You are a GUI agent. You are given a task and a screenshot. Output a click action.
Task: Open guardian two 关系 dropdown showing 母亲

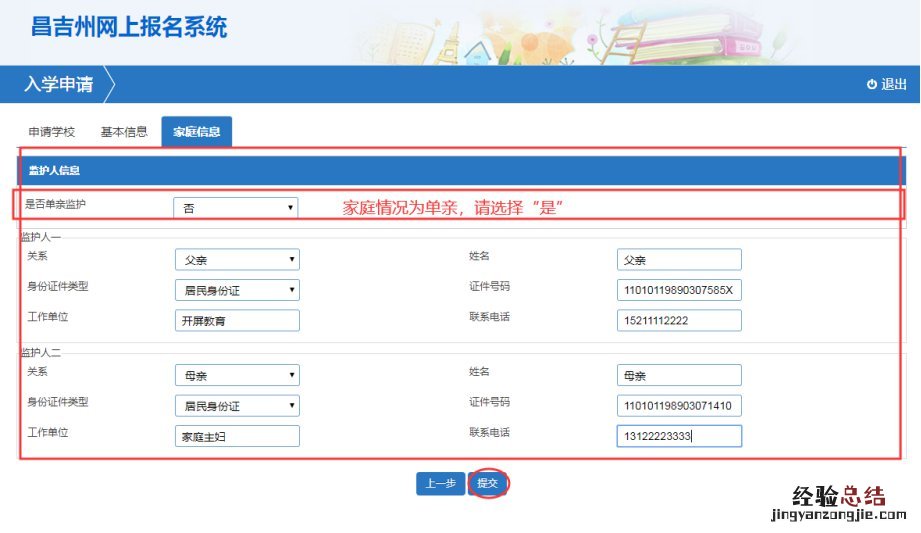pos(236,376)
